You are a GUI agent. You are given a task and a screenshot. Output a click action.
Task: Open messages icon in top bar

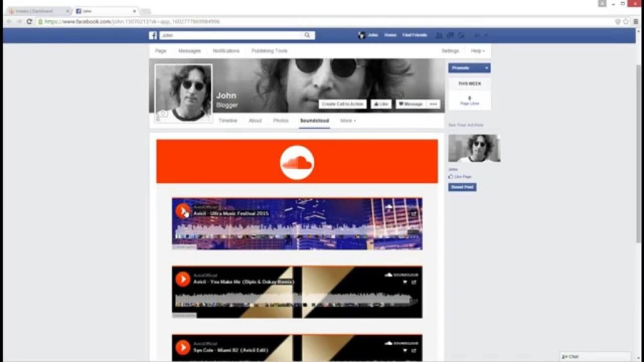pos(450,36)
